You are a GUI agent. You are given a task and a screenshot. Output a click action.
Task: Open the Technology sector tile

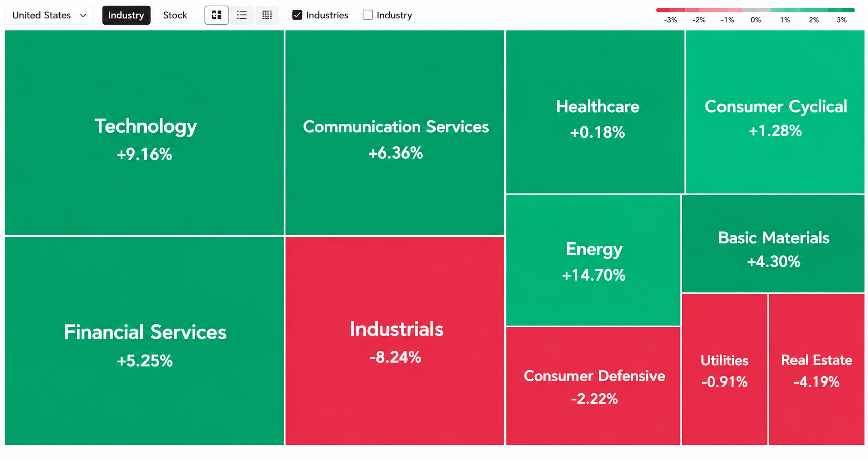(x=144, y=132)
